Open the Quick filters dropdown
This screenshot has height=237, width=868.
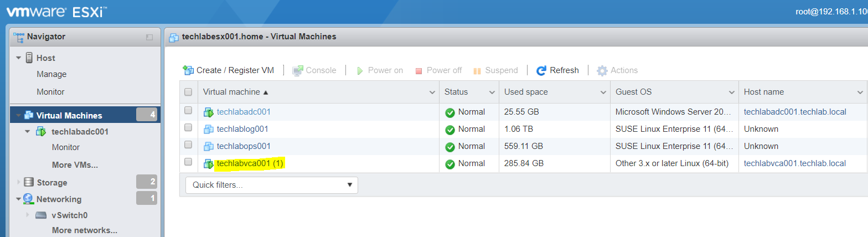pyautogui.click(x=272, y=185)
